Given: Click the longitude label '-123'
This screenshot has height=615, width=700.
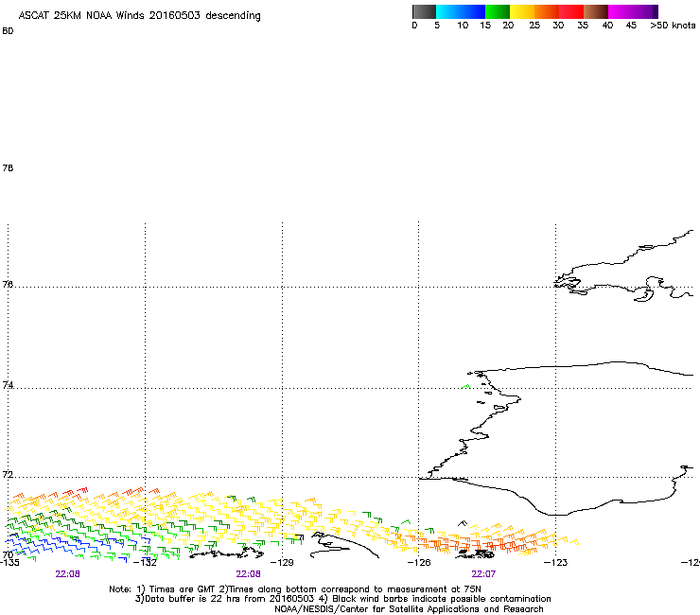Looking at the screenshot, I should (x=556, y=562).
